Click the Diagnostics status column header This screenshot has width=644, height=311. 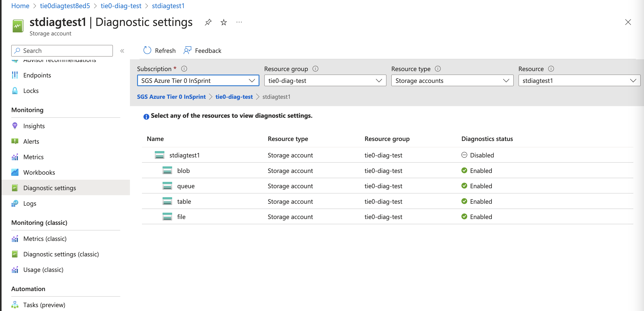pyautogui.click(x=487, y=139)
